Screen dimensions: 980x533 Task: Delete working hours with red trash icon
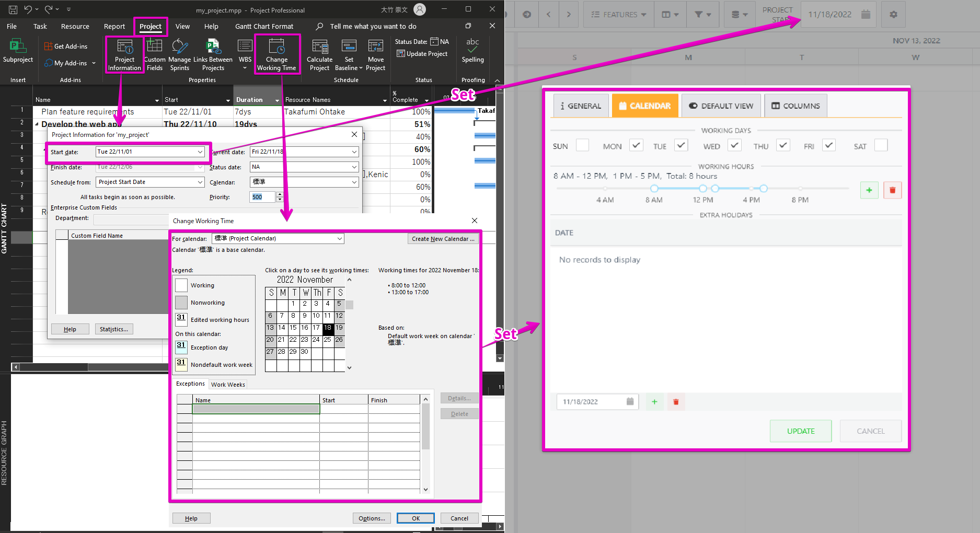tap(892, 190)
